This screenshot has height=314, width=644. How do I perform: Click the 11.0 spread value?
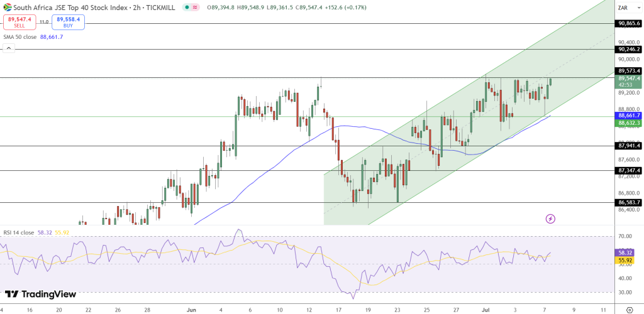(x=44, y=22)
